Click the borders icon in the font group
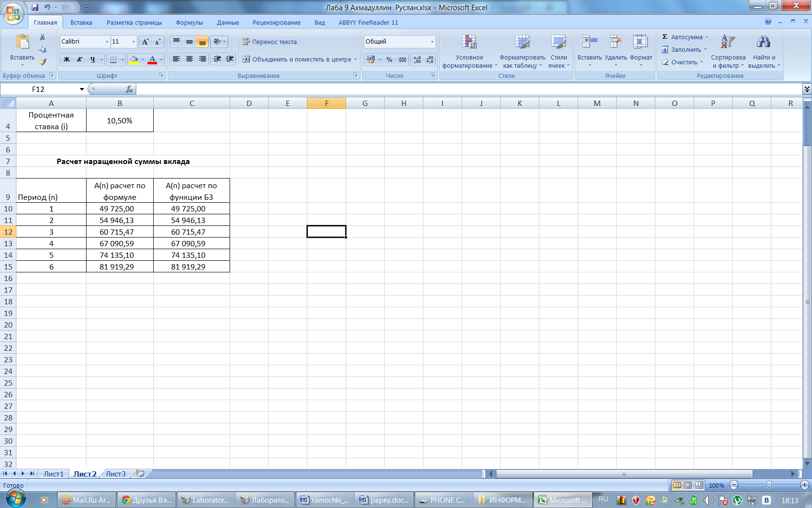Screen dimensions: 812x508 [113, 60]
